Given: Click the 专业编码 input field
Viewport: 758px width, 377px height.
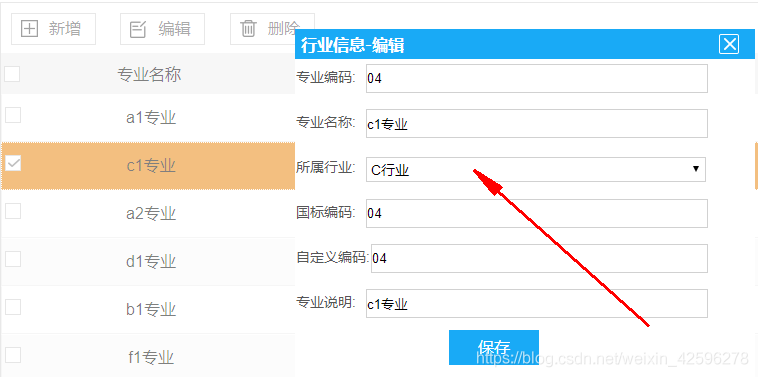Looking at the screenshot, I should pos(537,78).
